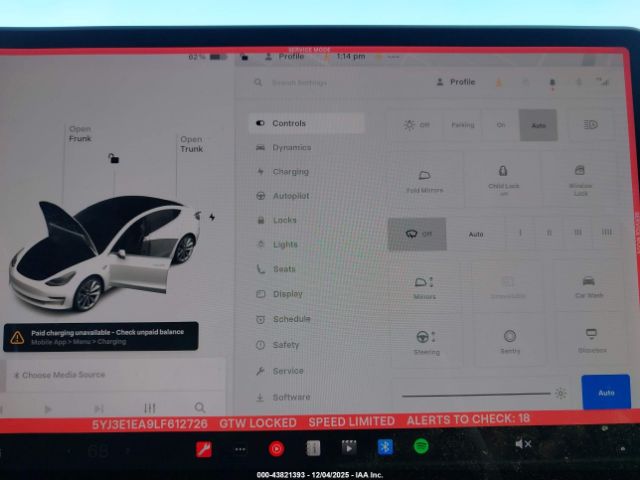Open Spotify from the bottom bar
The height and width of the screenshot is (480, 640).
point(421,447)
